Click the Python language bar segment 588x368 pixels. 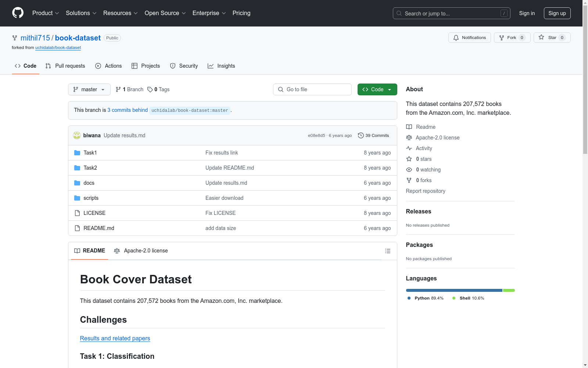coord(454,290)
